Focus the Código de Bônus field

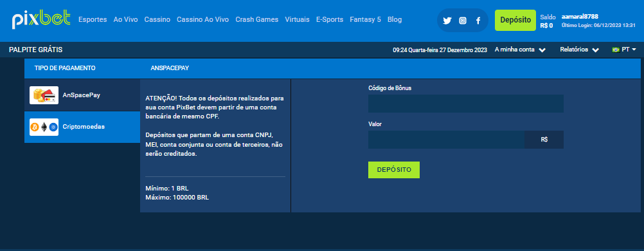tap(466, 104)
